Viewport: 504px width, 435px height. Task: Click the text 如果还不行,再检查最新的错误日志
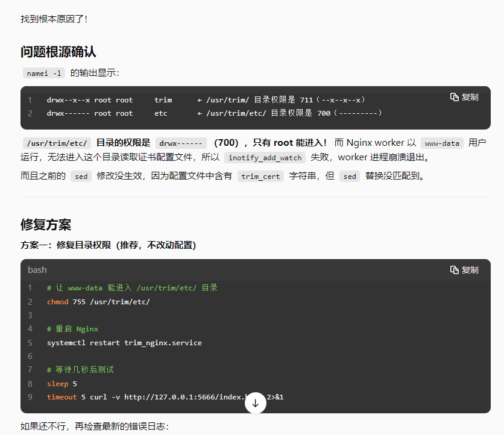pyautogui.click(x=95, y=427)
